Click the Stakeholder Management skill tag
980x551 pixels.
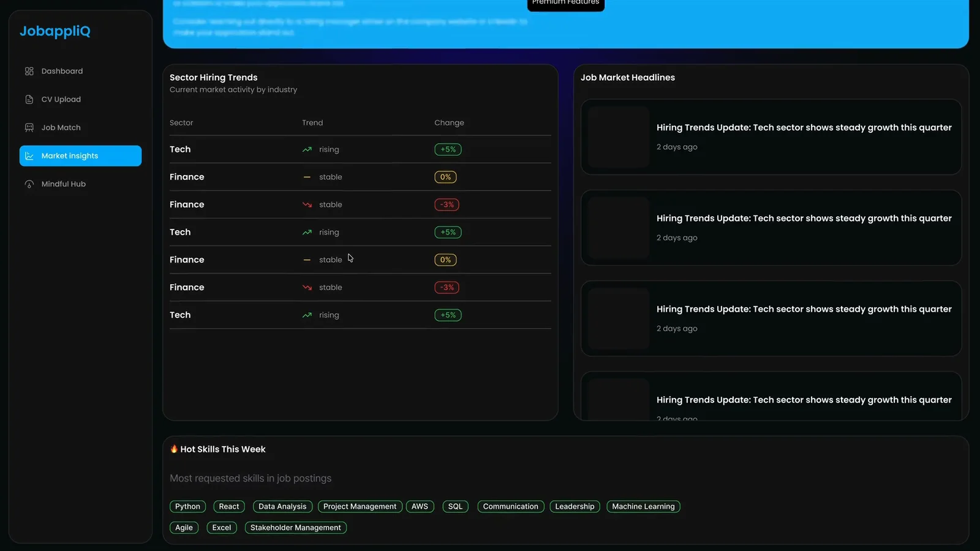click(x=295, y=528)
